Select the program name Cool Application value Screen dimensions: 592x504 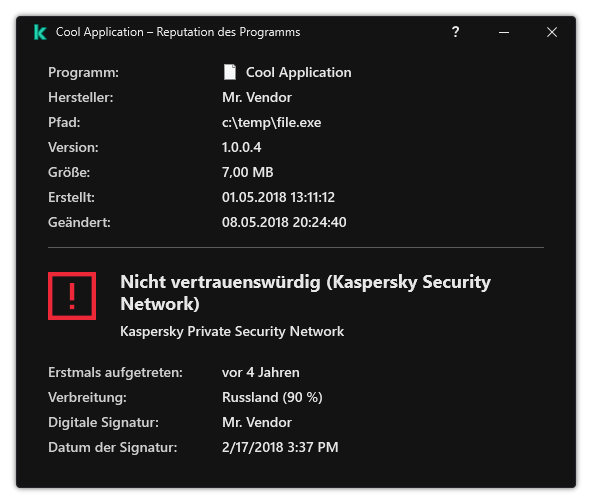pyautogui.click(x=298, y=72)
